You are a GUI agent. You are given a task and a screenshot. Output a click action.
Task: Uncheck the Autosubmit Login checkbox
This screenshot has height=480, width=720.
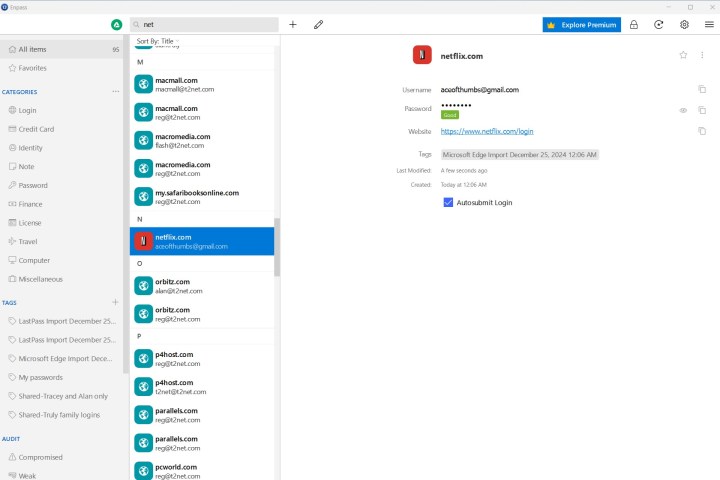point(448,202)
